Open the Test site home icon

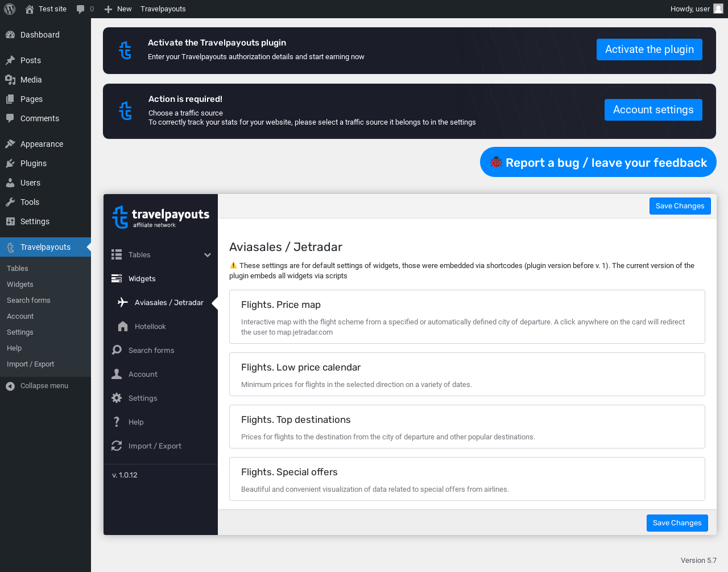pos(30,9)
